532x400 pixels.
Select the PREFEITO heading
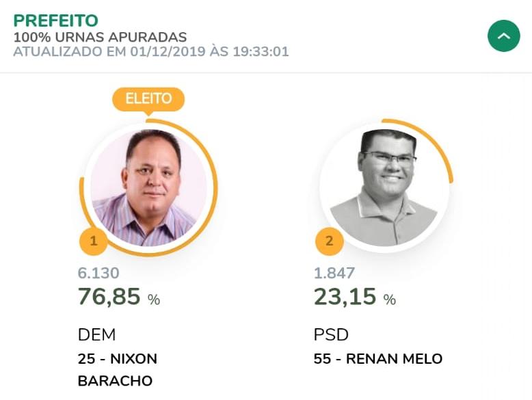[56, 21]
